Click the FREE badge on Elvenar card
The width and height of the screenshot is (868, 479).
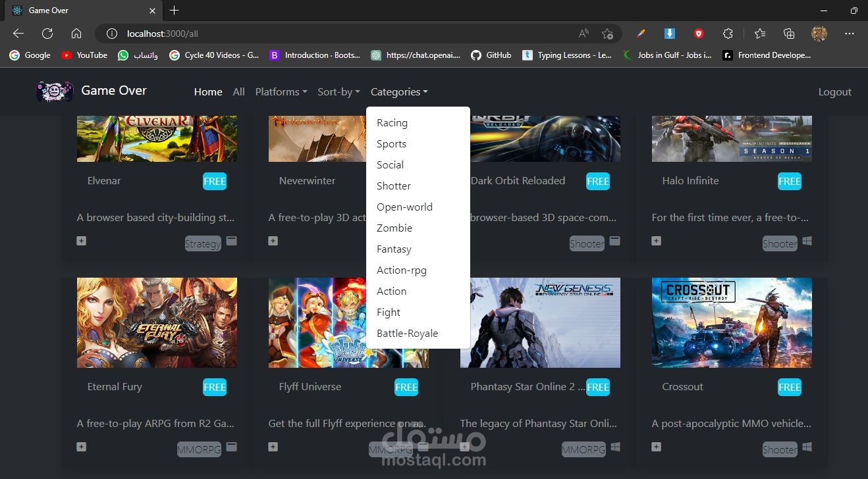point(215,182)
